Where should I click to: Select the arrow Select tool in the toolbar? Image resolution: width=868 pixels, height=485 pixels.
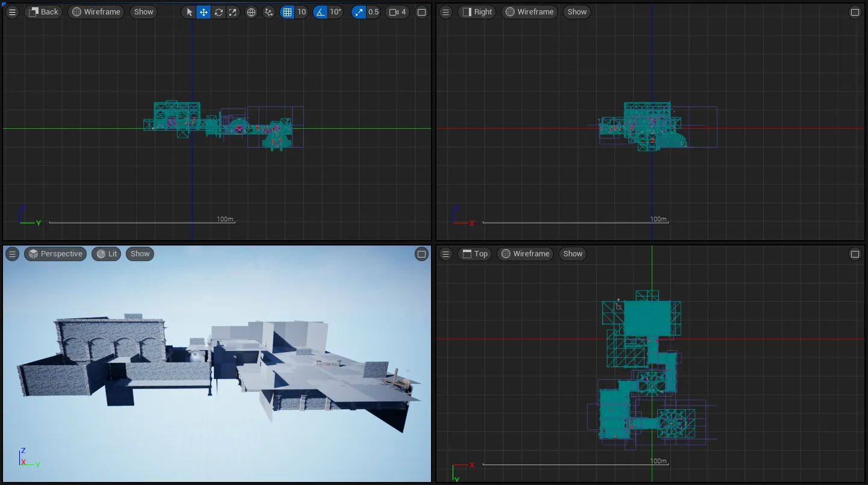[188, 11]
